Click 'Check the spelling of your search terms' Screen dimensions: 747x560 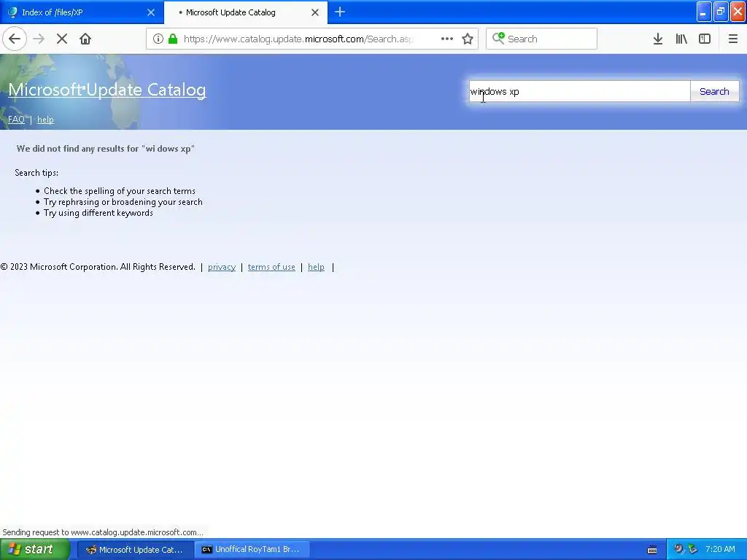tap(120, 191)
